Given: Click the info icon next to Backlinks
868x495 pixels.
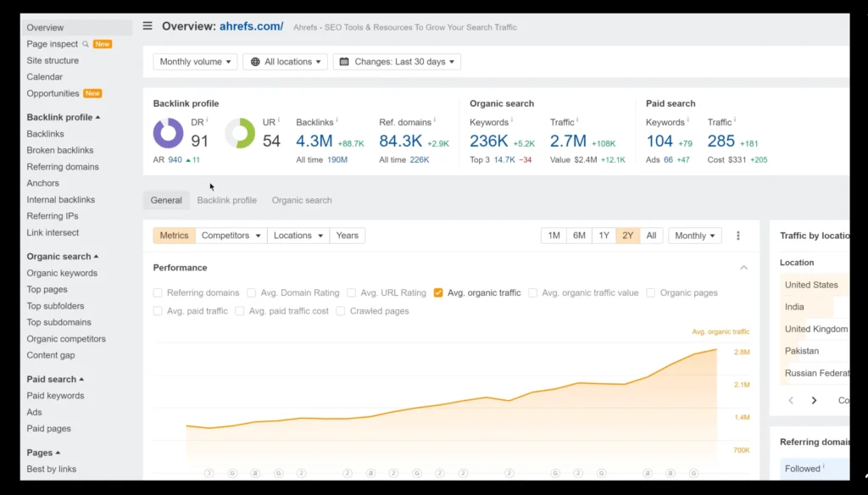Looking at the screenshot, I should [337, 120].
